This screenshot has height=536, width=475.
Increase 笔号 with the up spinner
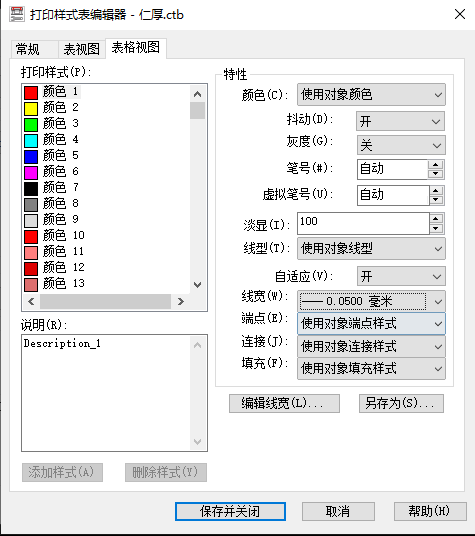coord(435,164)
